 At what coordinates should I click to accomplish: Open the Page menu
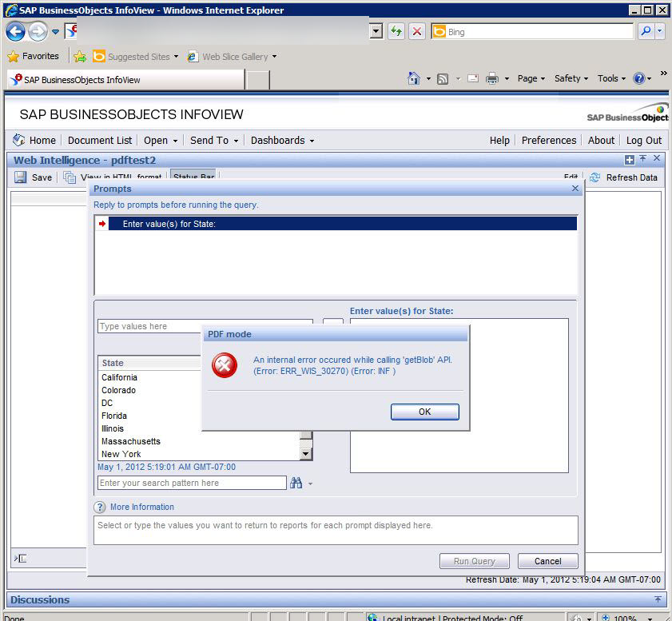tap(531, 78)
